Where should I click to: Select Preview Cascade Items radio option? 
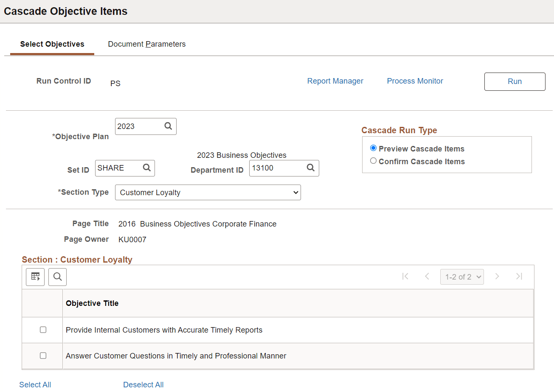point(374,148)
